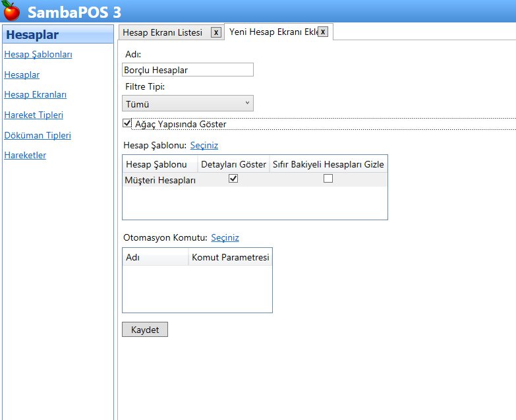Open Döküman Tipleri in sidebar

38,135
